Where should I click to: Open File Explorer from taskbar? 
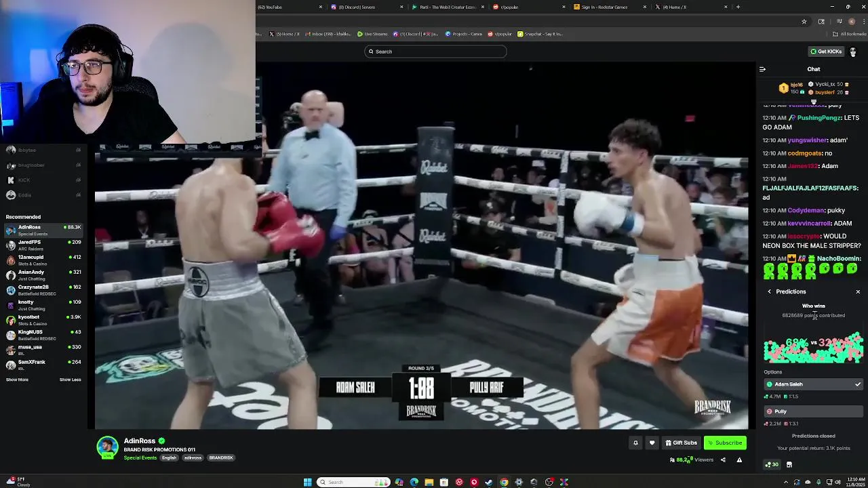[429, 482]
